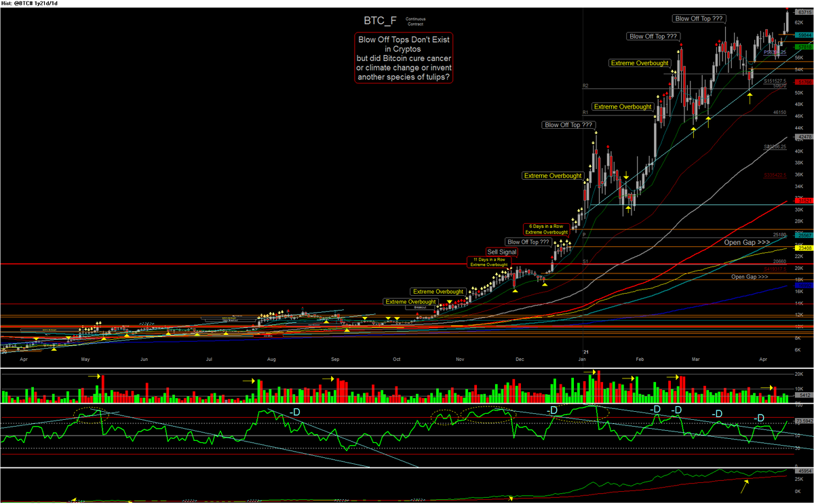
Task: Click the 44K price axis label
Action: tap(800, 128)
